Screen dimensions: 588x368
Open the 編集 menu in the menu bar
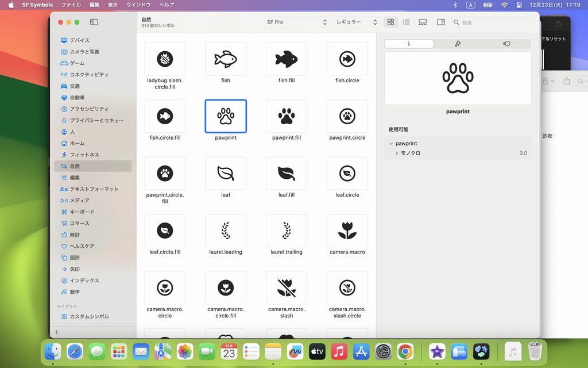94,5
